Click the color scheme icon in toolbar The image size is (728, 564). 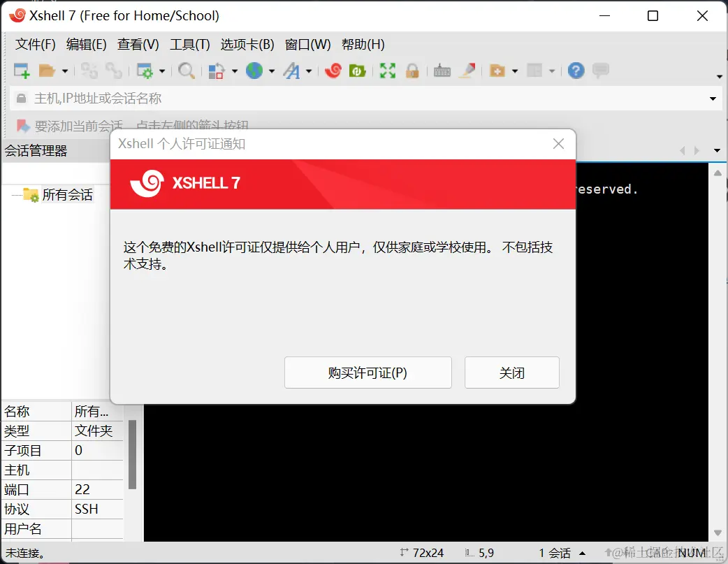pyautogui.click(x=217, y=71)
